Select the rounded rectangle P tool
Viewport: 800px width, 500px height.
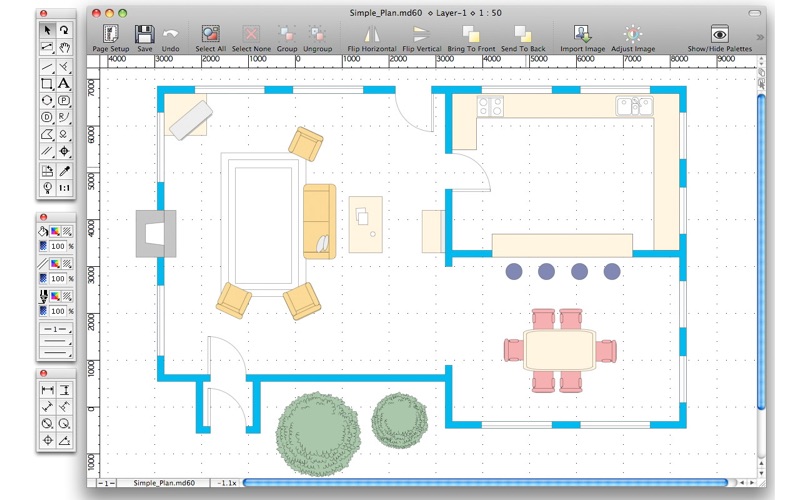tap(64, 101)
